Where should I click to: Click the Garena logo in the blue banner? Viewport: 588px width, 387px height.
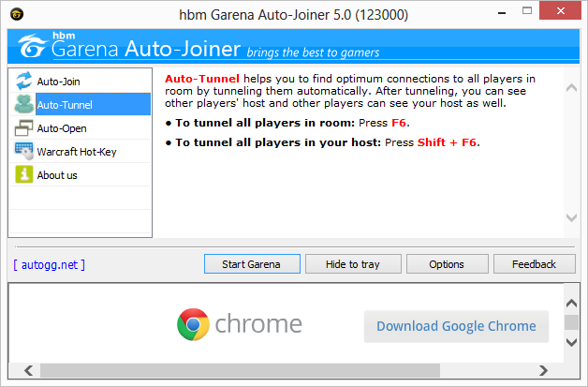click(33, 46)
